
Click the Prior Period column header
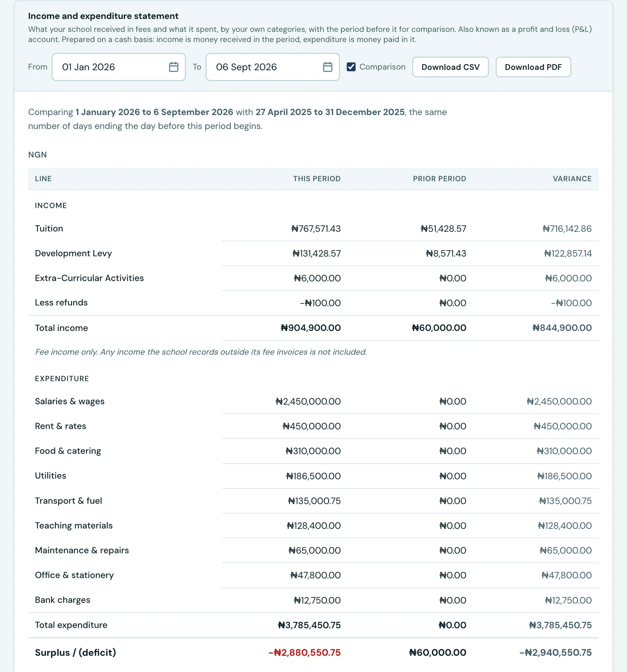440,179
